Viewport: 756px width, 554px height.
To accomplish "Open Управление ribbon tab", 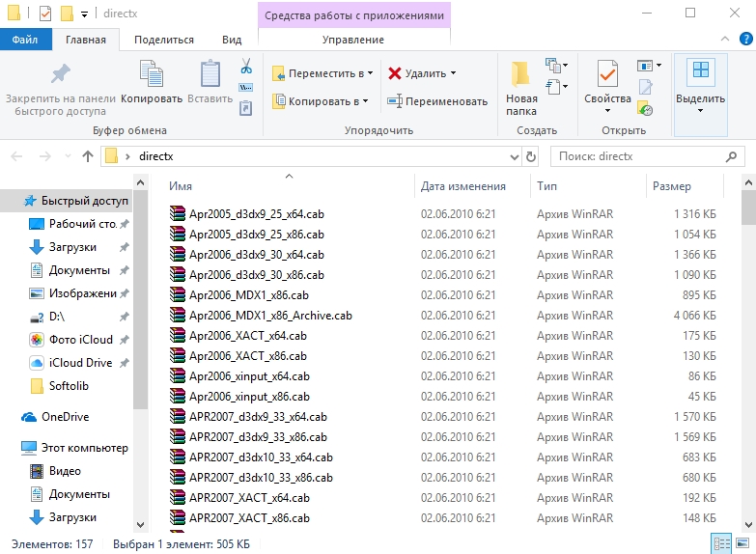I will click(x=353, y=40).
